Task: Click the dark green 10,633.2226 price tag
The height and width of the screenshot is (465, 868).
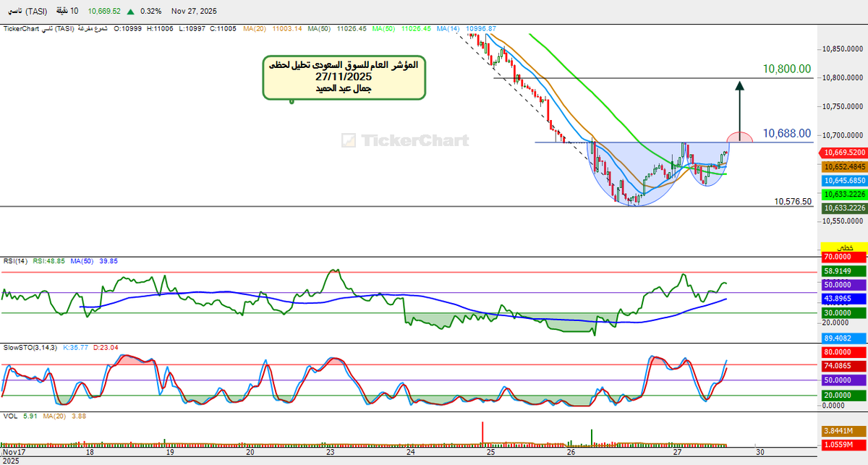Action: (x=843, y=208)
